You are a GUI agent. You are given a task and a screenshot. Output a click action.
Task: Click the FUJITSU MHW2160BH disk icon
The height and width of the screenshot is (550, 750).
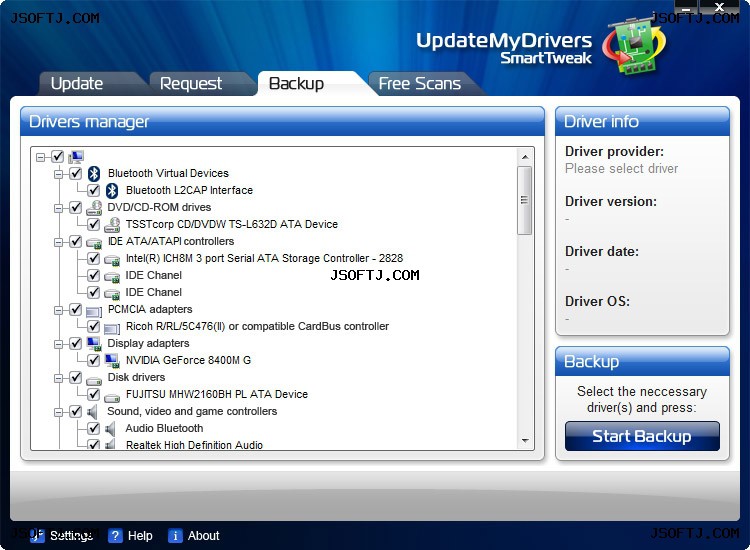112,397
